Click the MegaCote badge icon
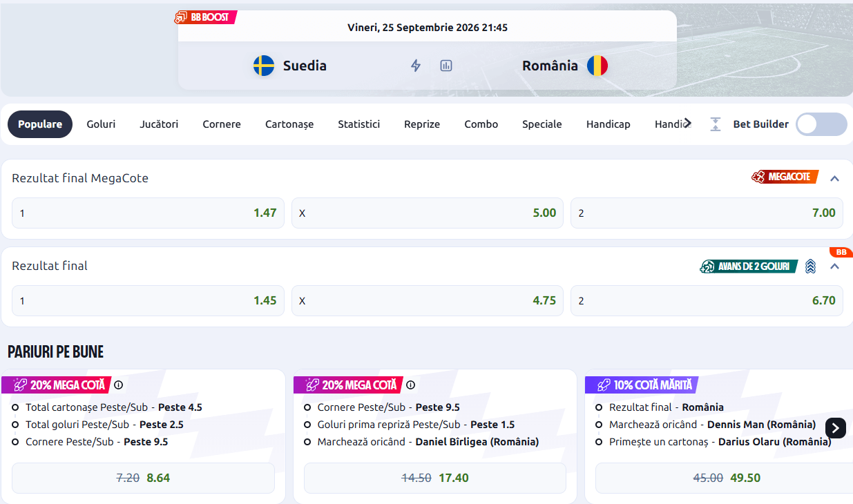 click(785, 177)
